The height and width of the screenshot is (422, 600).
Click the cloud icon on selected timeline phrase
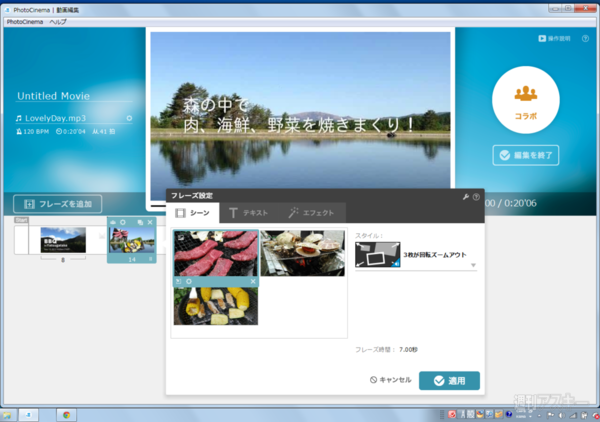tap(113, 222)
